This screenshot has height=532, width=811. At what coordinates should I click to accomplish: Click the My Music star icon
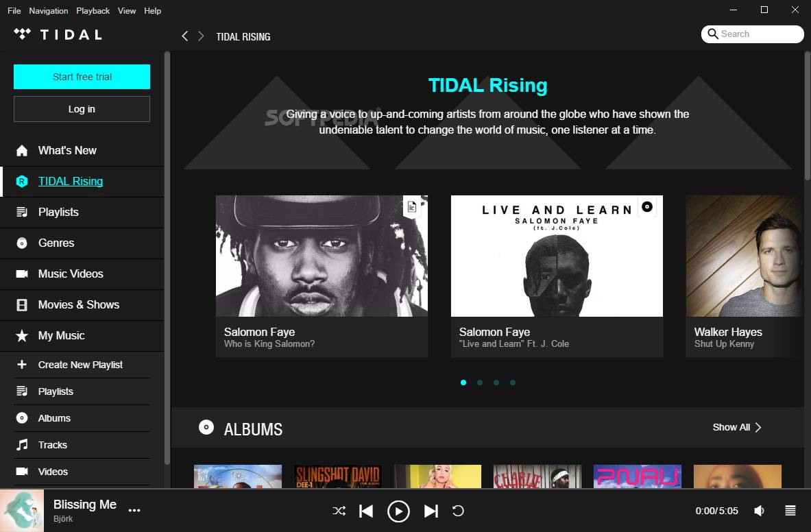pyautogui.click(x=22, y=335)
